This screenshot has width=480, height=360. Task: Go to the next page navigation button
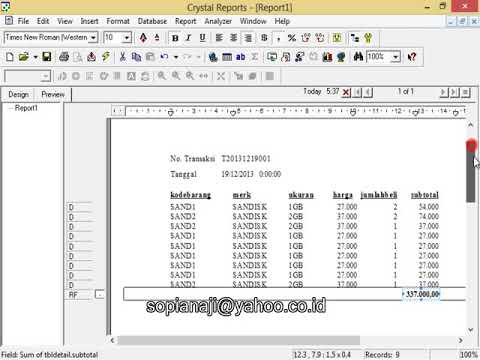(x=443, y=92)
